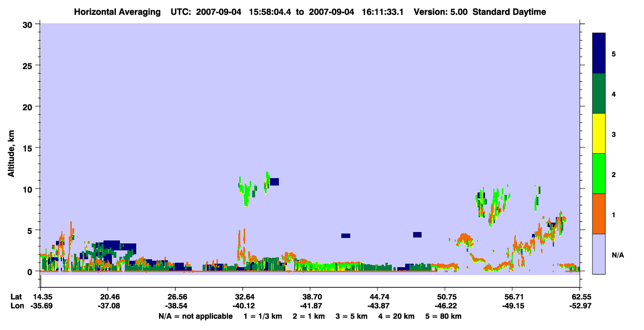
Task: Click the dark blue level 5 colorbar segment
Action: 599,53
